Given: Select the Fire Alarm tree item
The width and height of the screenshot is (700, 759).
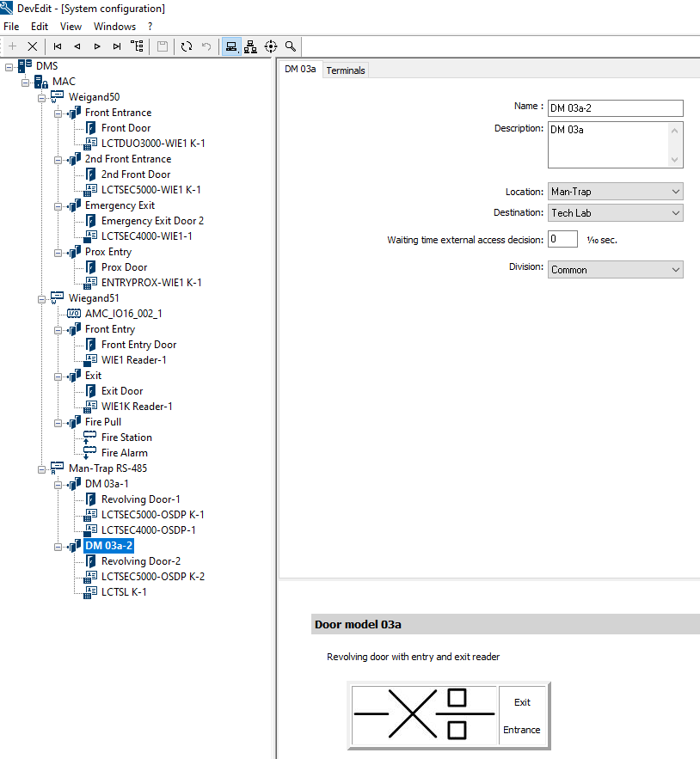Looking at the screenshot, I should [124, 453].
